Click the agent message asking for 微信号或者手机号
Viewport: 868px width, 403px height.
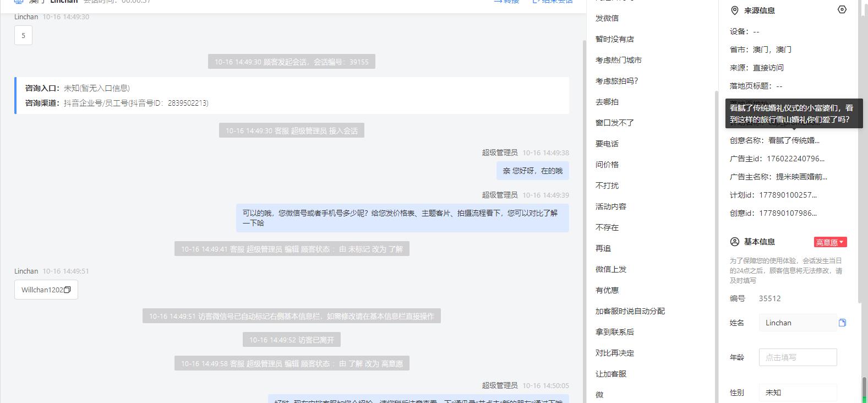[x=402, y=217]
